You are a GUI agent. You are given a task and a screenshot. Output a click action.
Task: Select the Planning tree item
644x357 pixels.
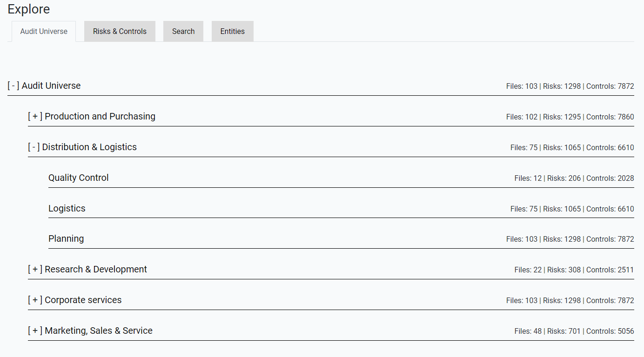click(66, 239)
